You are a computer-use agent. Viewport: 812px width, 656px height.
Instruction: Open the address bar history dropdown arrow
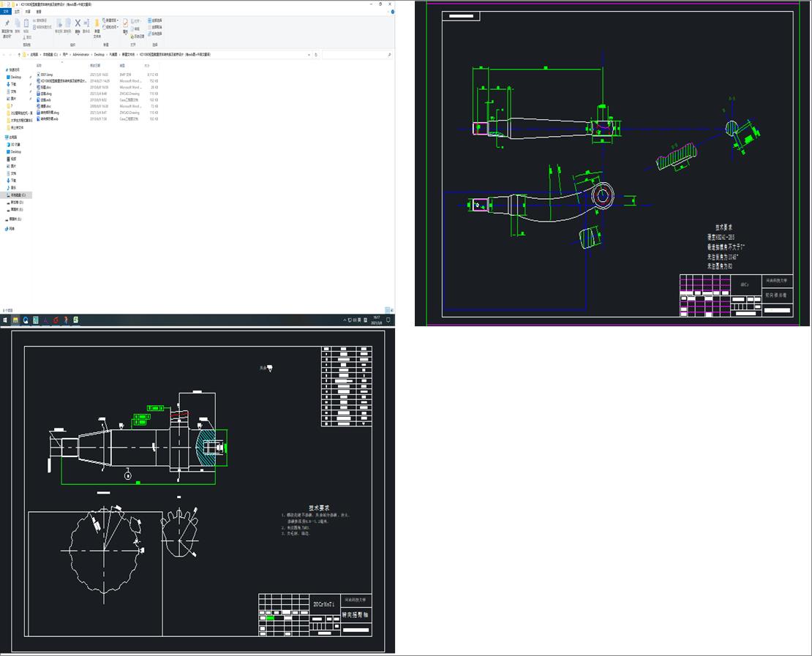pos(309,54)
